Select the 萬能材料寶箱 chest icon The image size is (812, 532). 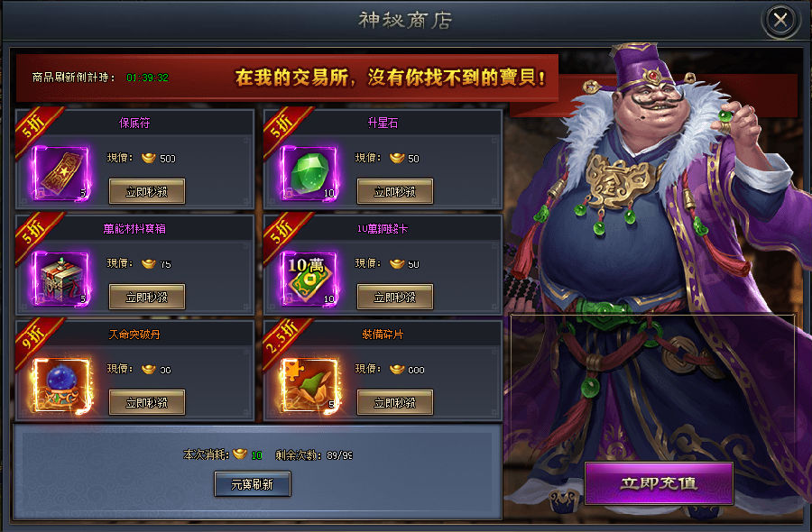[x=60, y=279]
